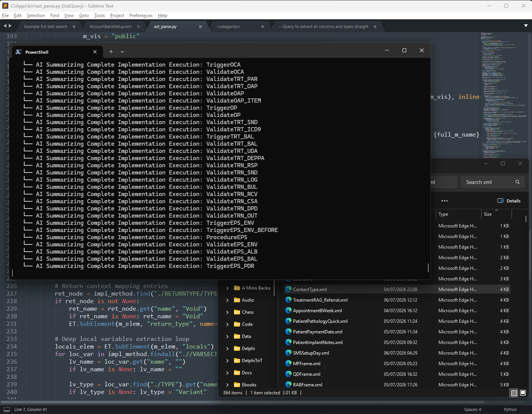Sort Explorer files by Size column

(x=496, y=214)
